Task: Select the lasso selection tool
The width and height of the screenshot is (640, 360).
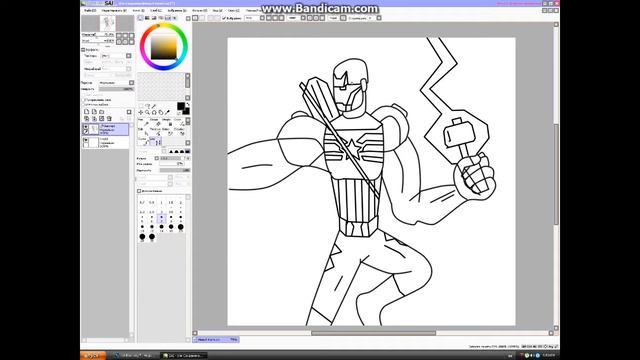Action: click(x=147, y=106)
